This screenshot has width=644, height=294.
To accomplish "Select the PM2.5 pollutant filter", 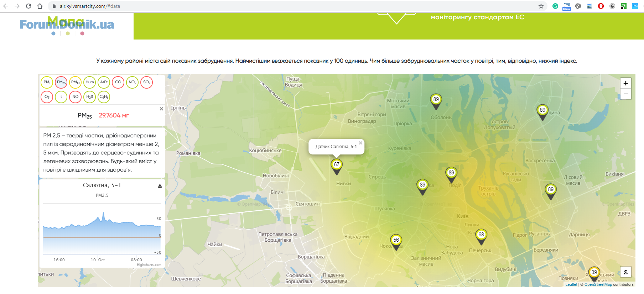I will click(x=61, y=82).
